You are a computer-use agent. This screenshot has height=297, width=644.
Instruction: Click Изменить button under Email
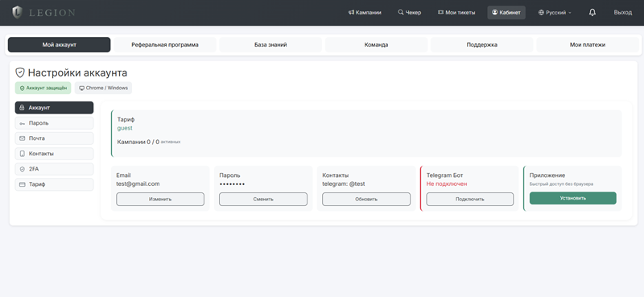pyautogui.click(x=160, y=200)
